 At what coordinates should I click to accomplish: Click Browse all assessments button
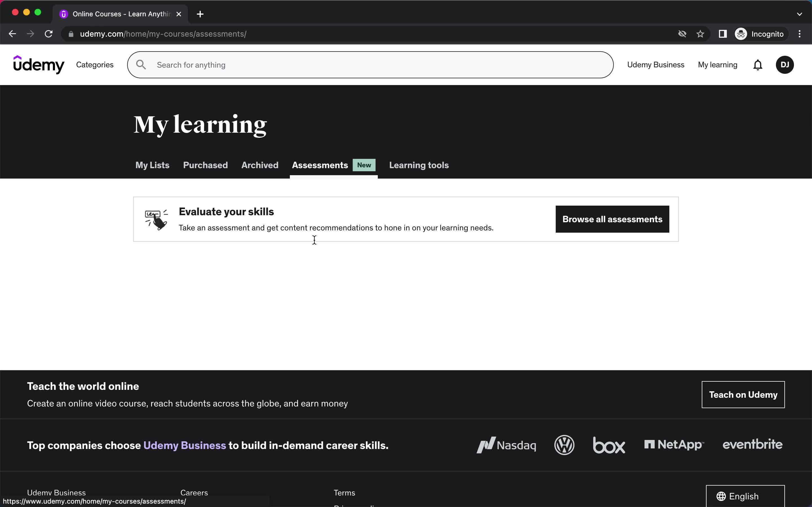coord(612,219)
